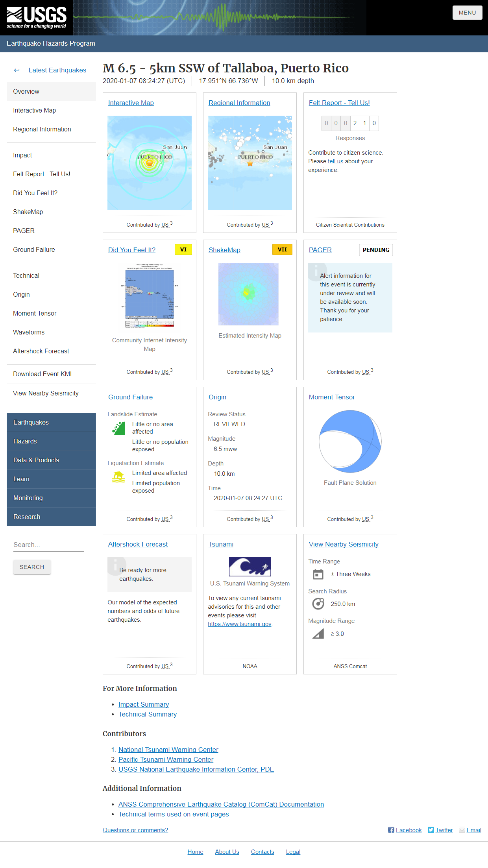Click the yellow VI intensity badge
This screenshot has height=868, width=488.
(x=183, y=249)
